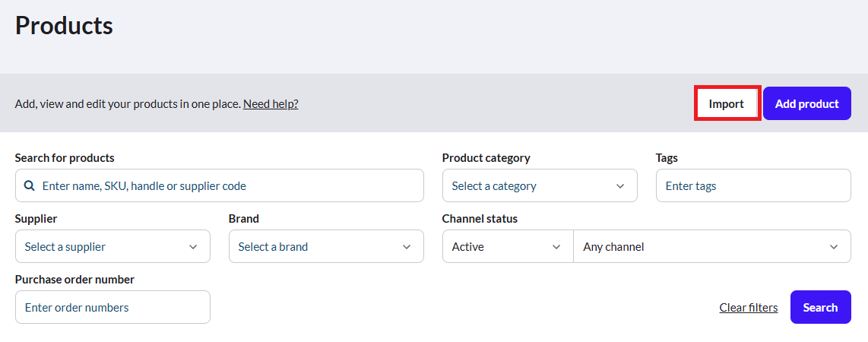
Task: Click the blue Search button
Action: coord(820,307)
